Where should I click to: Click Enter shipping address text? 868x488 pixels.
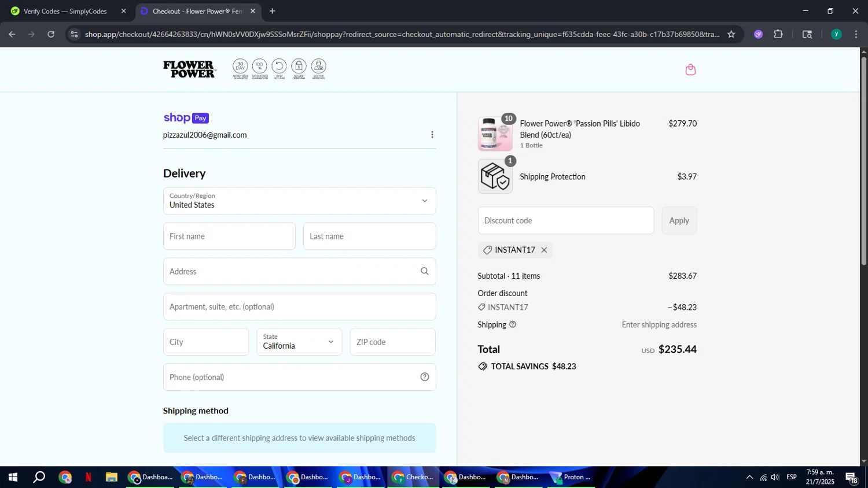(x=659, y=324)
